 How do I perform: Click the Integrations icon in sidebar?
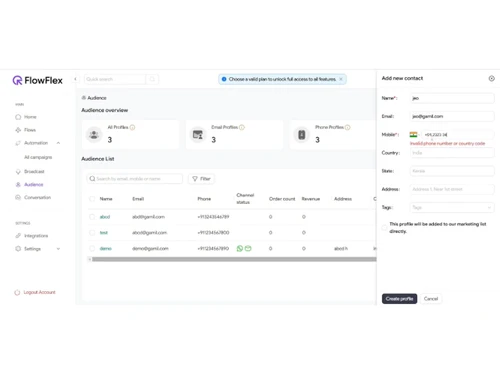18,236
